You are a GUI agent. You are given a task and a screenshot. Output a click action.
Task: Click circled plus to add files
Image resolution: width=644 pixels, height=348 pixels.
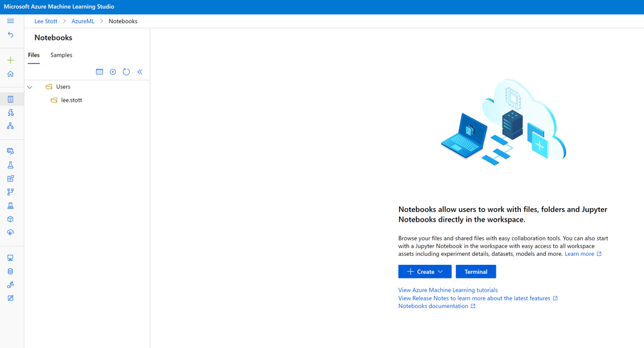click(x=113, y=72)
